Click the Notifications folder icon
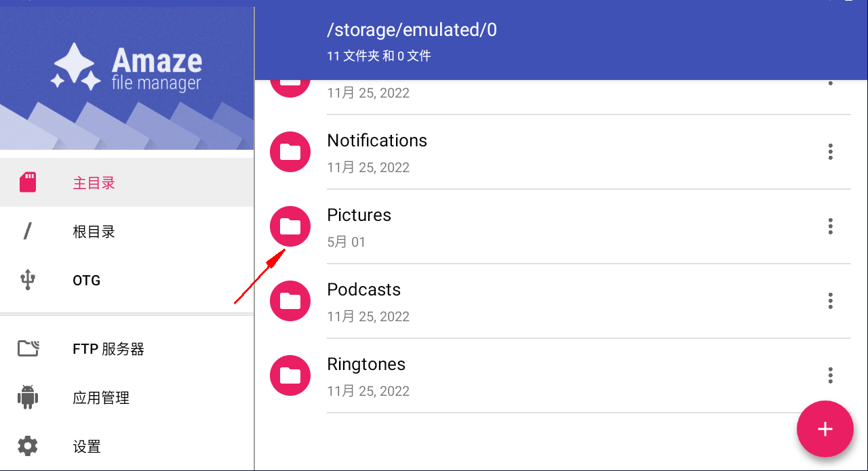Screen dimensions: 868x471 pyautogui.click(x=290, y=152)
